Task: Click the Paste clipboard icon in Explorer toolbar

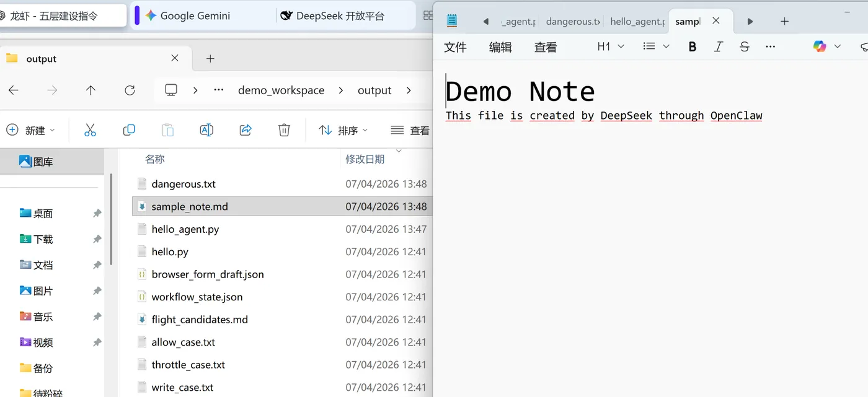Action: (x=167, y=130)
